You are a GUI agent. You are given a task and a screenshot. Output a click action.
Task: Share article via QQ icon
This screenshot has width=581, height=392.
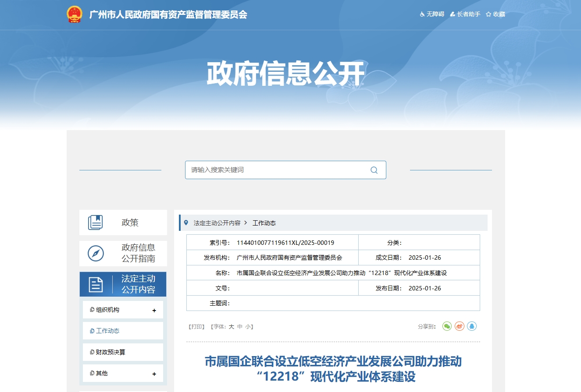click(471, 326)
